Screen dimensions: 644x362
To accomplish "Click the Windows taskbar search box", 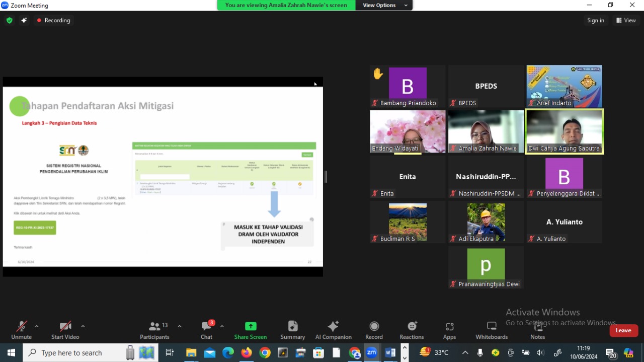I will click(91, 352).
